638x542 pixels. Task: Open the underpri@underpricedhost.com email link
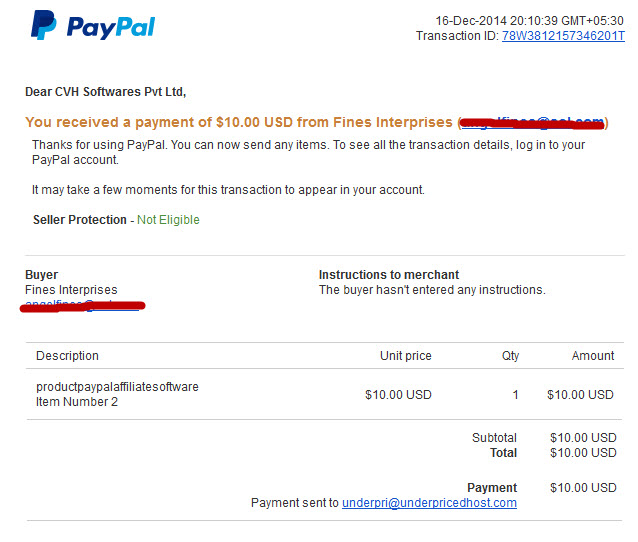point(429,503)
